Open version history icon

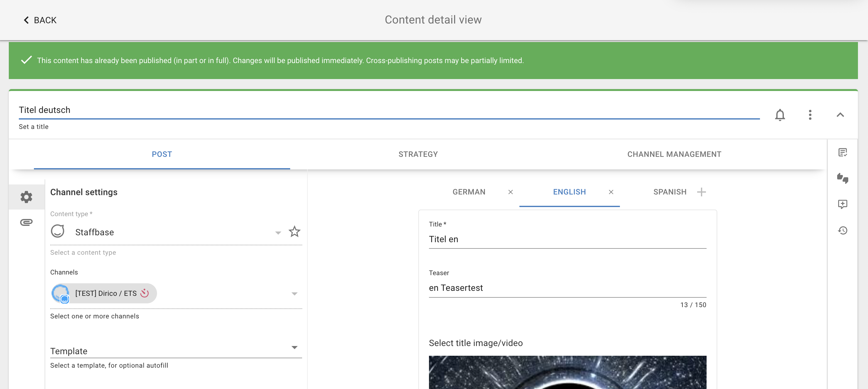(843, 230)
